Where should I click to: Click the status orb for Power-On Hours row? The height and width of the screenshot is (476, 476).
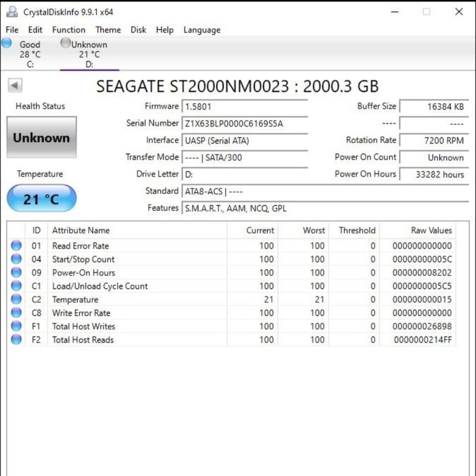tap(16, 272)
